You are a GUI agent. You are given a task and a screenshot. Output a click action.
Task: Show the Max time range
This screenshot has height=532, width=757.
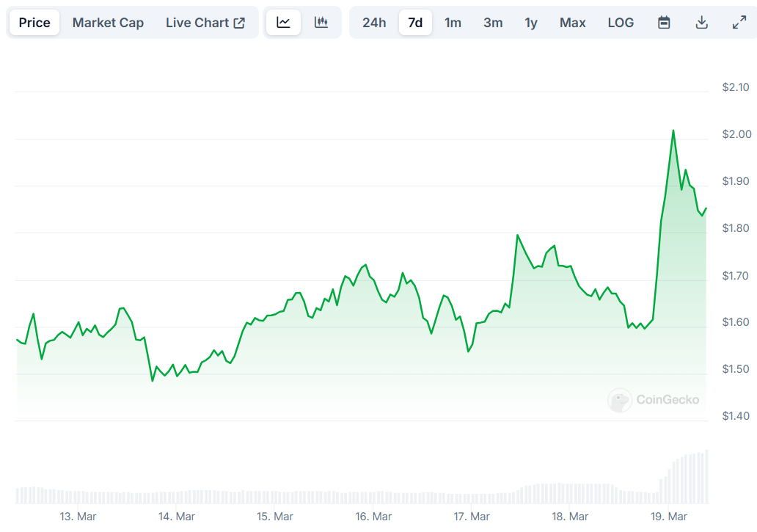pyautogui.click(x=573, y=23)
